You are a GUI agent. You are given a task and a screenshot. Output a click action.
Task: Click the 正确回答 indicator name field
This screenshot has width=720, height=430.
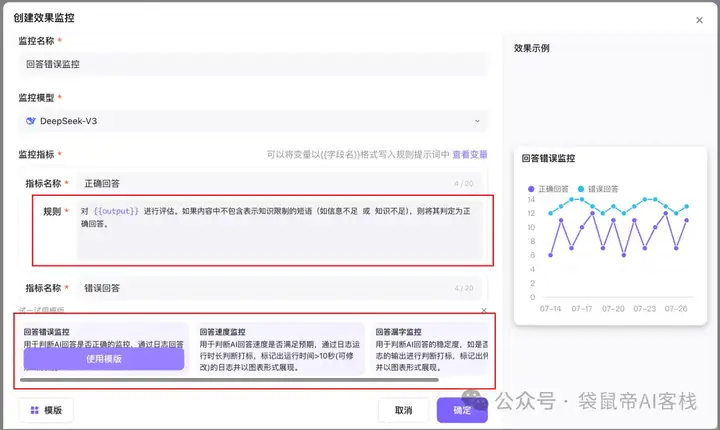click(x=279, y=184)
